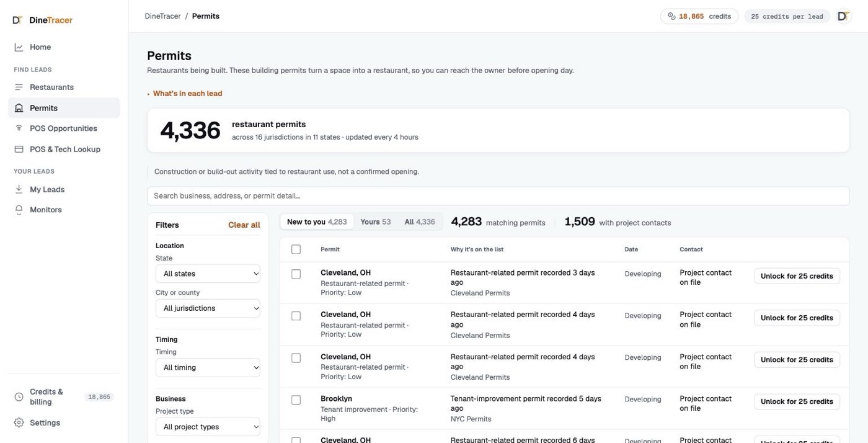
Task: Unlock the Brooklyn permit for 25 credits
Action: 797,401
